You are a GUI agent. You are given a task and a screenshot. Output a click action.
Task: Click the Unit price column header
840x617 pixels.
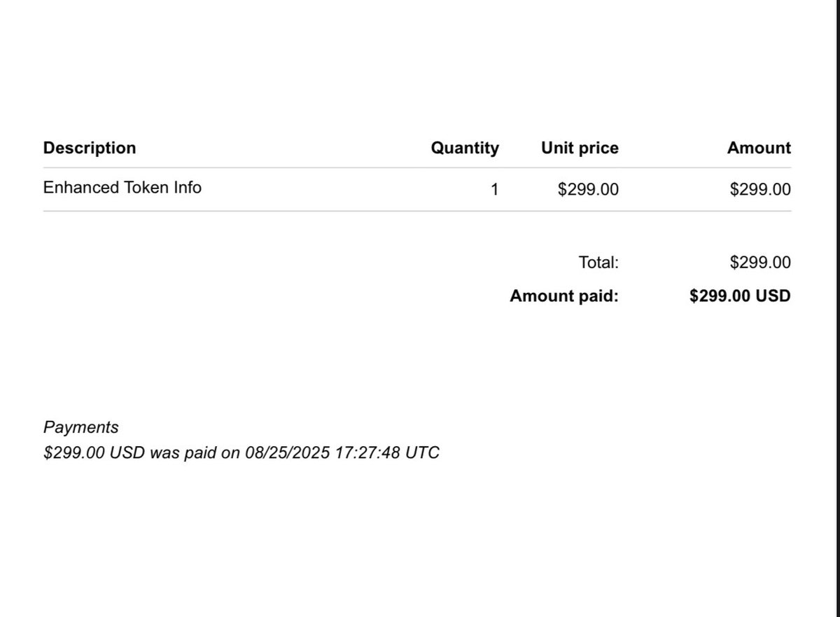point(580,148)
